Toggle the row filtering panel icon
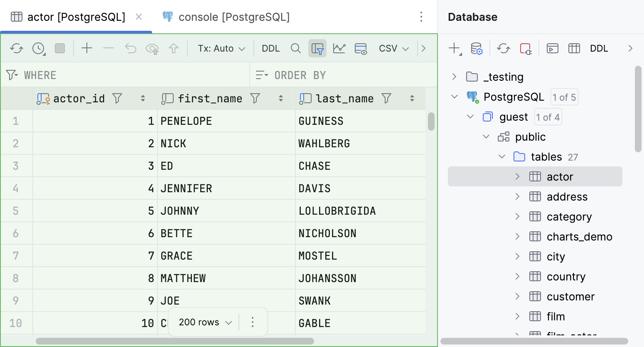Image resolution: width=644 pixels, height=347 pixels. point(317,48)
